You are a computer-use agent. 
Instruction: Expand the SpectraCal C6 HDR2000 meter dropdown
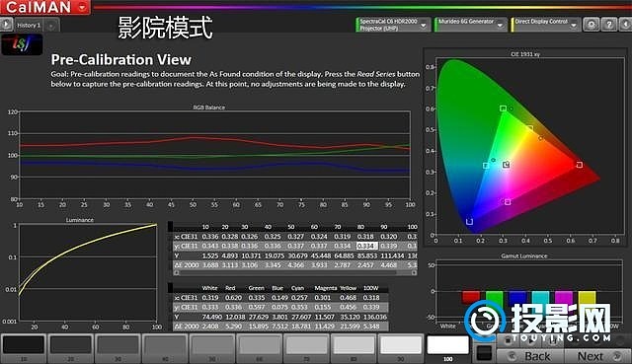[424, 26]
